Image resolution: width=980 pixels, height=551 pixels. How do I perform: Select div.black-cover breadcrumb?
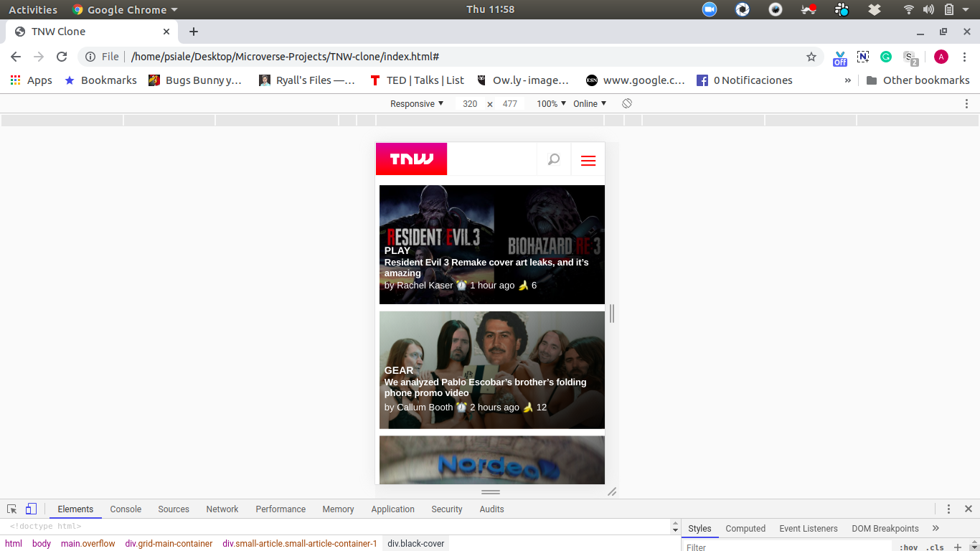point(416,543)
